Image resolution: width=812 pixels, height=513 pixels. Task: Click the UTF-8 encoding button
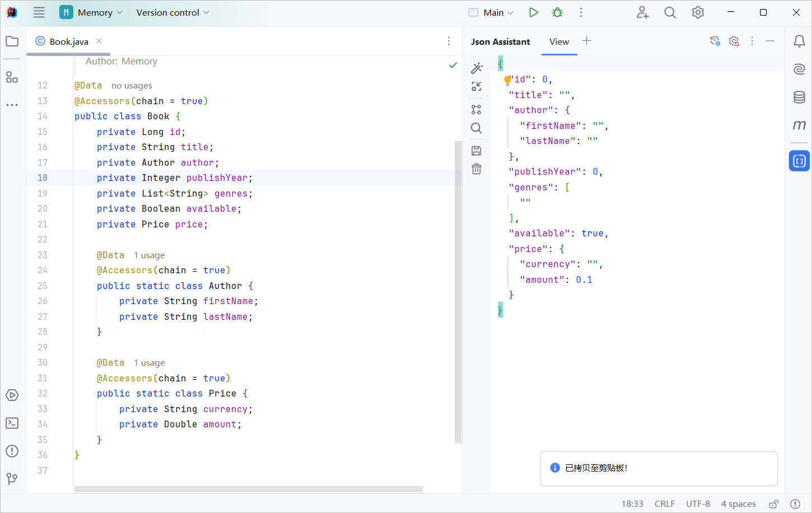coord(698,503)
